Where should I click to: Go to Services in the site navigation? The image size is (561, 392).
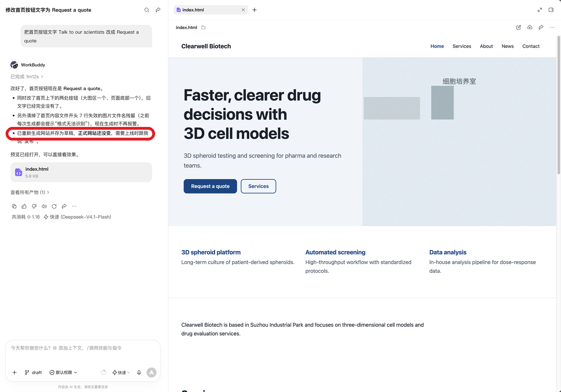(x=462, y=46)
